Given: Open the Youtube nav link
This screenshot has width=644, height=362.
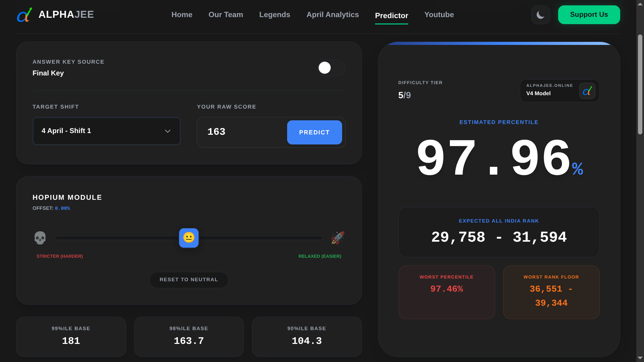Looking at the screenshot, I should click(x=439, y=15).
